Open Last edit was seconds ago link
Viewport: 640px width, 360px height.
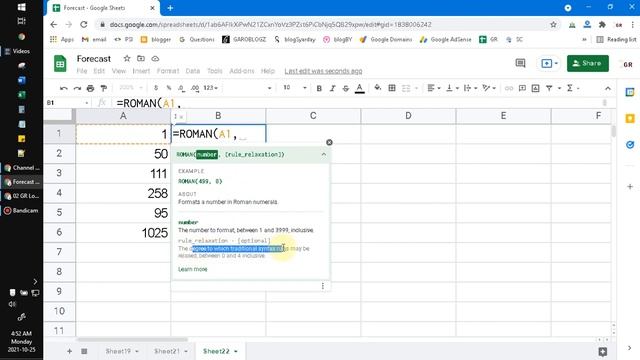click(x=323, y=71)
